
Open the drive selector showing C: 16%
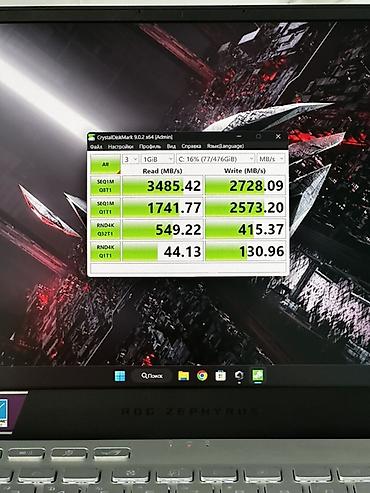point(216,159)
